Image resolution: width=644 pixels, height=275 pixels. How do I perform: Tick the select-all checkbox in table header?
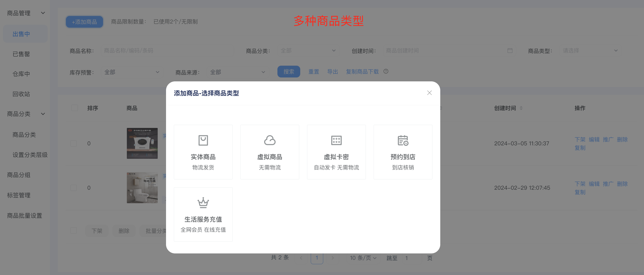point(74,108)
